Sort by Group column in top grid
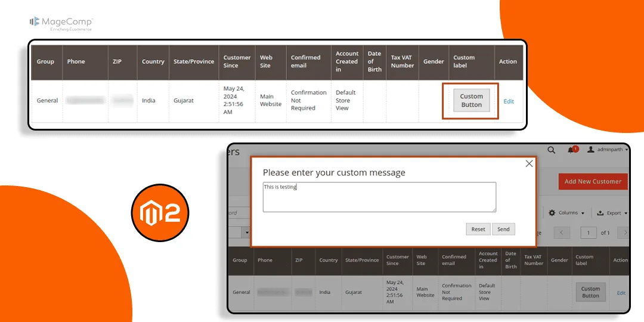The width and height of the screenshot is (644, 322). tap(47, 63)
